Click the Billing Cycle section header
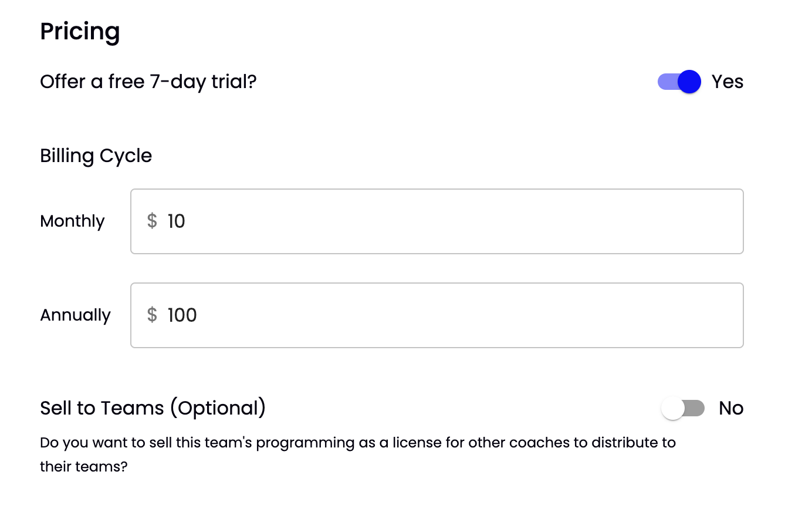The image size is (812, 532). pos(96,156)
